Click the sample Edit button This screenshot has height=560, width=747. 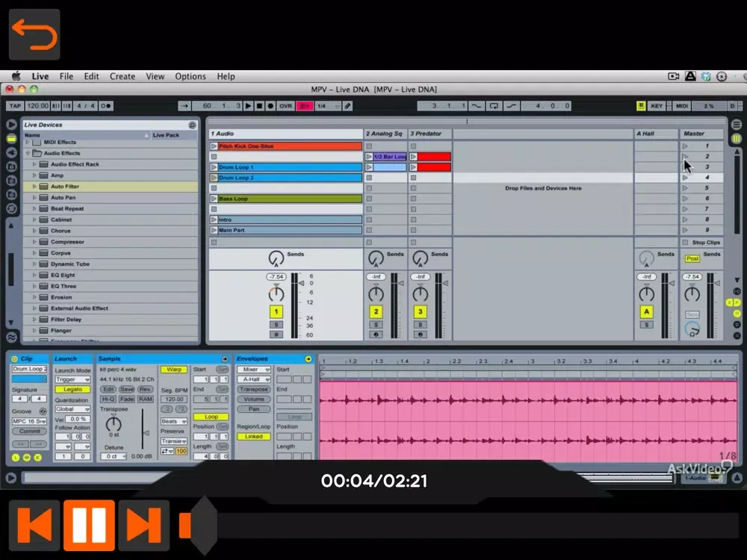click(108, 390)
